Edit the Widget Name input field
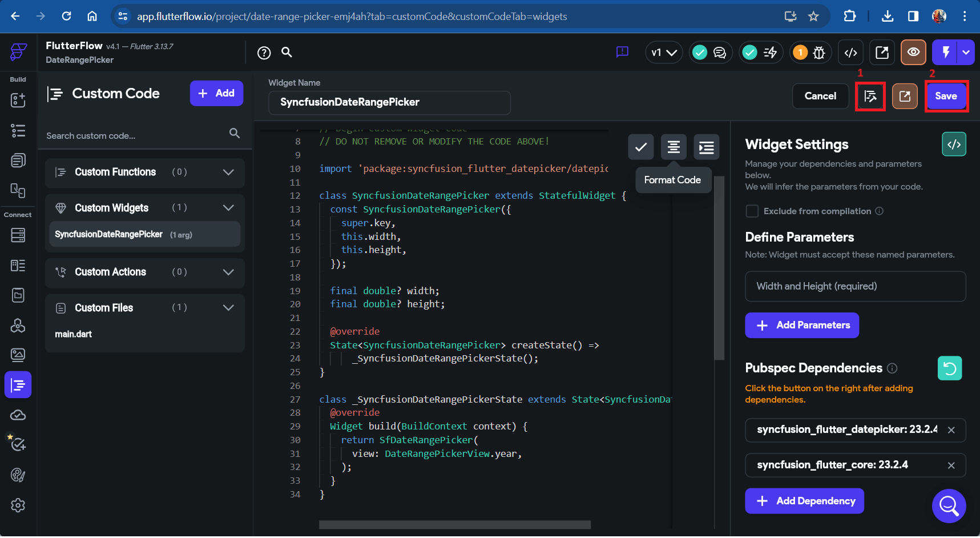This screenshot has width=980, height=538. [389, 103]
